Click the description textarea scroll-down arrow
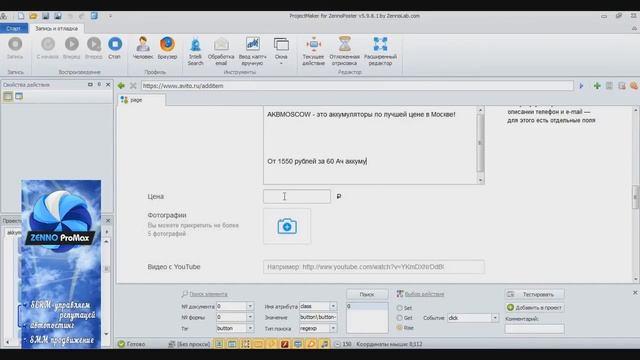The height and width of the screenshot is (360, 640). click(x=480, y=180)
